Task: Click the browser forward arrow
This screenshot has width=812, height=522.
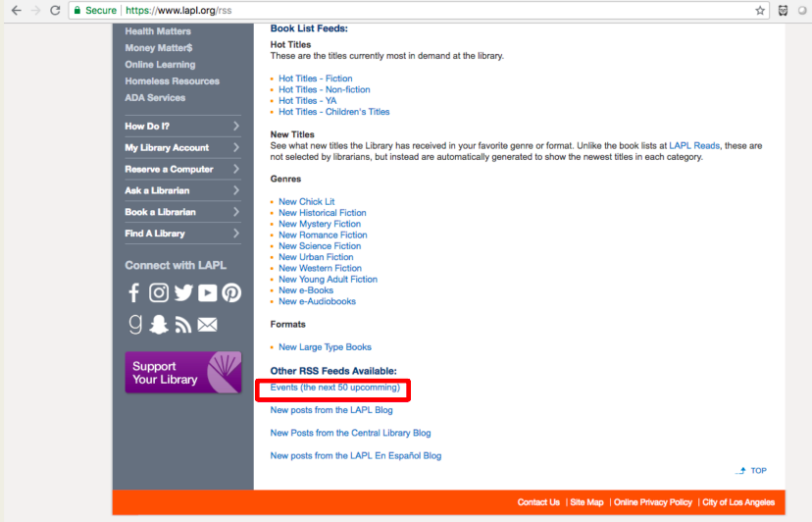Action: (35, 11)
